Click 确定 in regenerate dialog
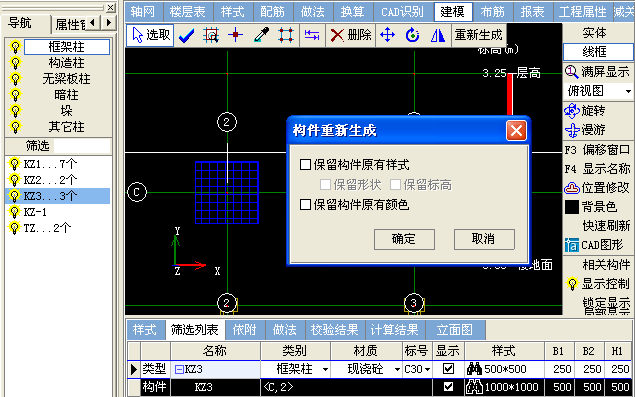The height and width of the screenshot is (397, 635). coord(404,239)
